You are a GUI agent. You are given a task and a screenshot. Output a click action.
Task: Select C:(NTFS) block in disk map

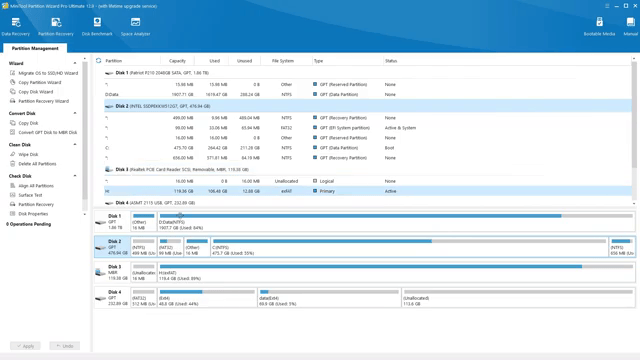(409, 247)
